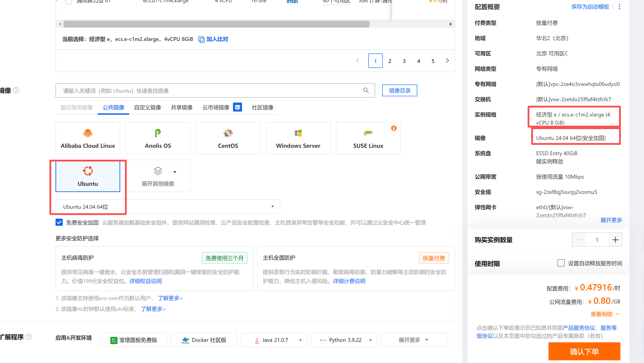Enable 设置自动释放服务时间 checkbox
The image size is (644, 363).
pyautogui.click(x=561, y=263)
